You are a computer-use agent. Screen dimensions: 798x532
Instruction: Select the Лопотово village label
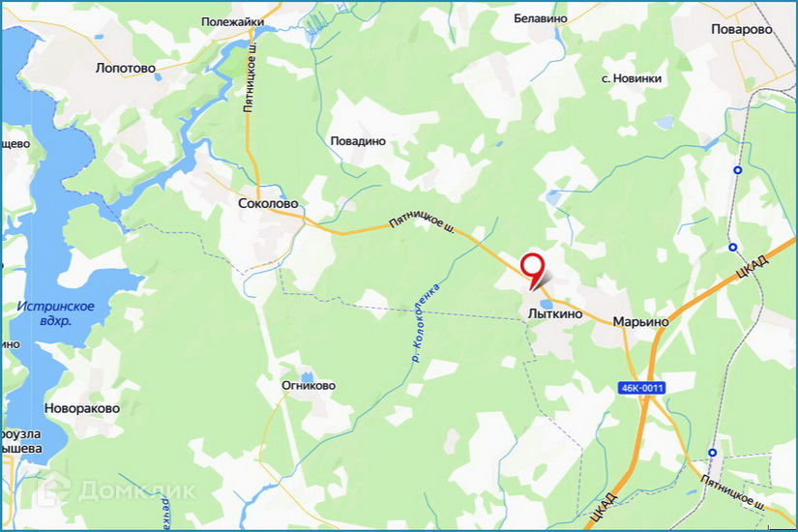tap(125, 69)
